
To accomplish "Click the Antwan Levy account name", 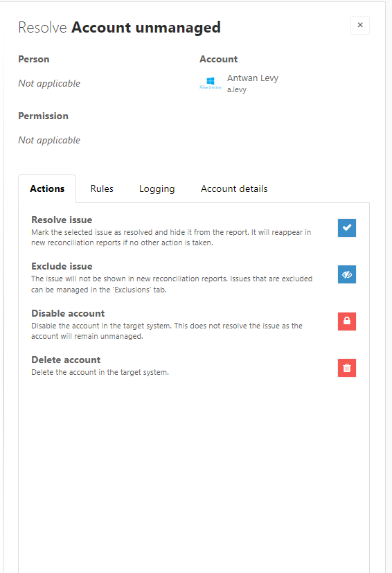I will [x=253, y=78].
